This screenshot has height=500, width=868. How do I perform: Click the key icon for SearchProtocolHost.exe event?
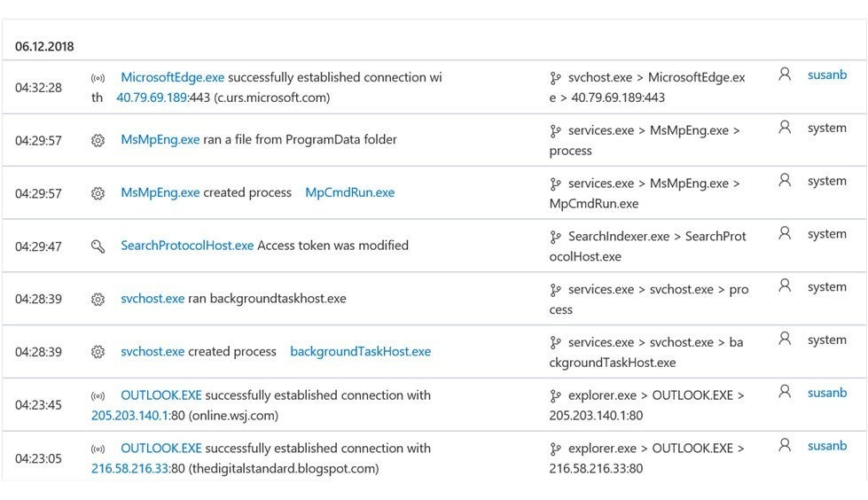98,246
